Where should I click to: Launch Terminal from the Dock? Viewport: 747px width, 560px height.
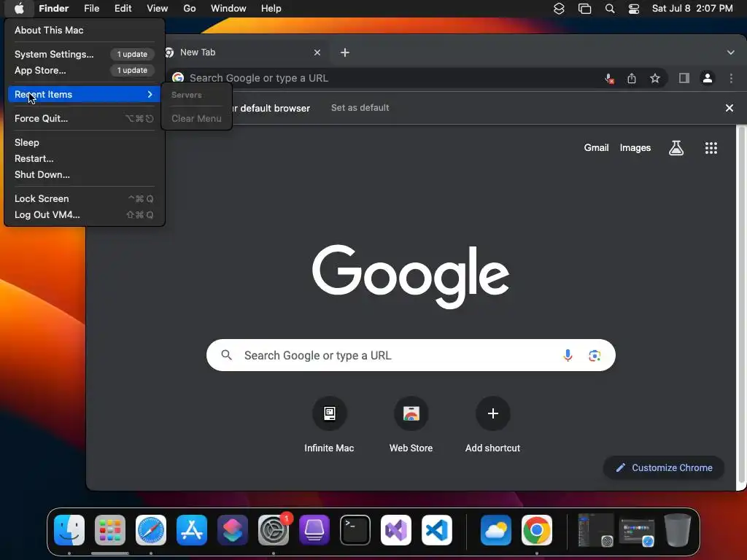[355, 530]
